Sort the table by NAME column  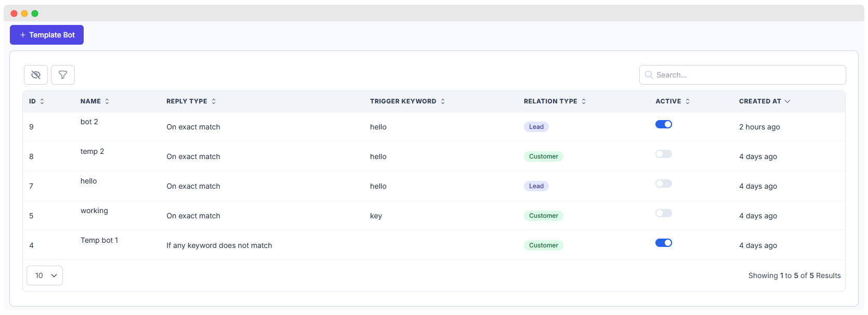pyautogui.click(x=95, y=101)
